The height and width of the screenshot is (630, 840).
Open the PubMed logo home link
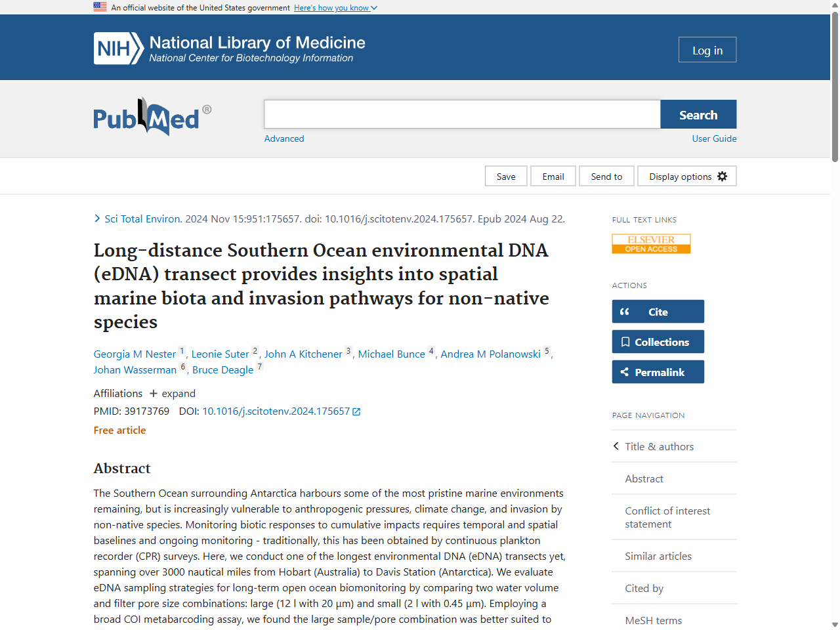[152, 117]
